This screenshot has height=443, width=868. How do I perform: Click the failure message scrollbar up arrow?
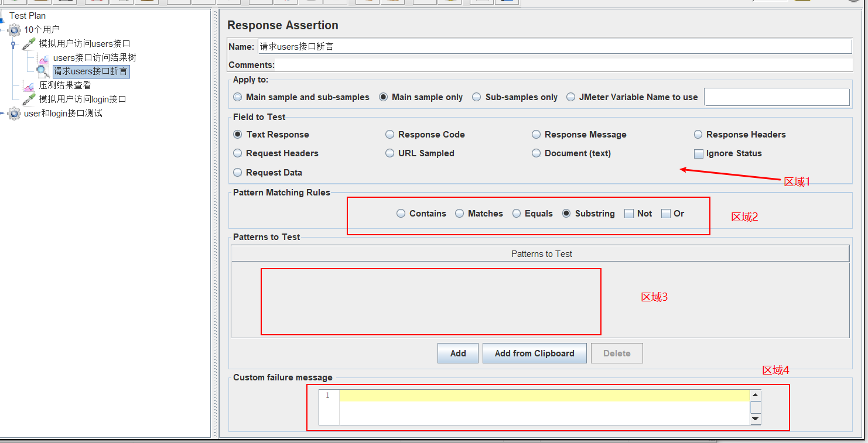pos(756,396)
